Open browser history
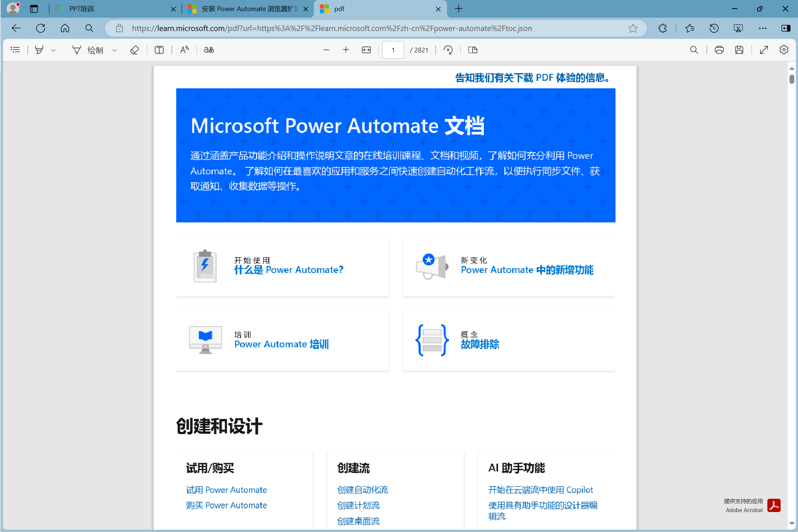 714,28
